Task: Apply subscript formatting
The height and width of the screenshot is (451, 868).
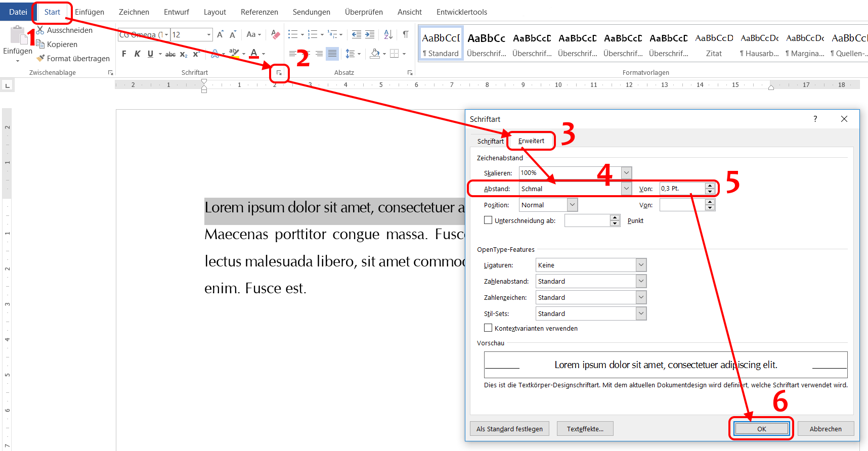Action: point(184,54)
